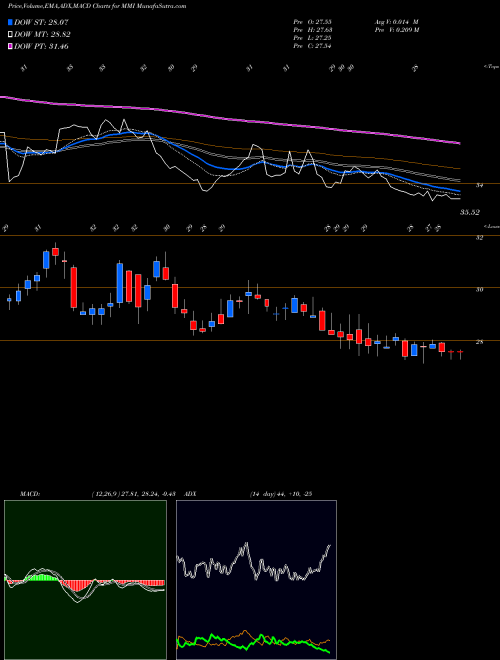Open the dark blue ADX indicator panel

pos(256,580)
